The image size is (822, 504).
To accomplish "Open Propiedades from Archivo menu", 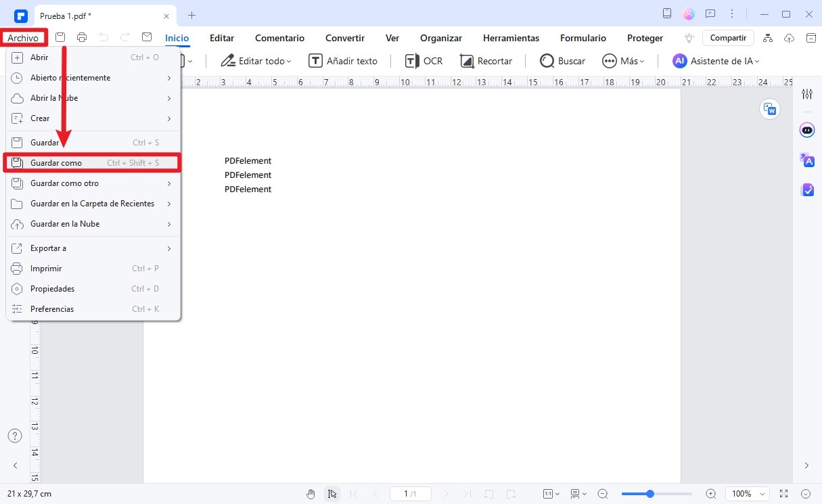I will pos(93,289).
